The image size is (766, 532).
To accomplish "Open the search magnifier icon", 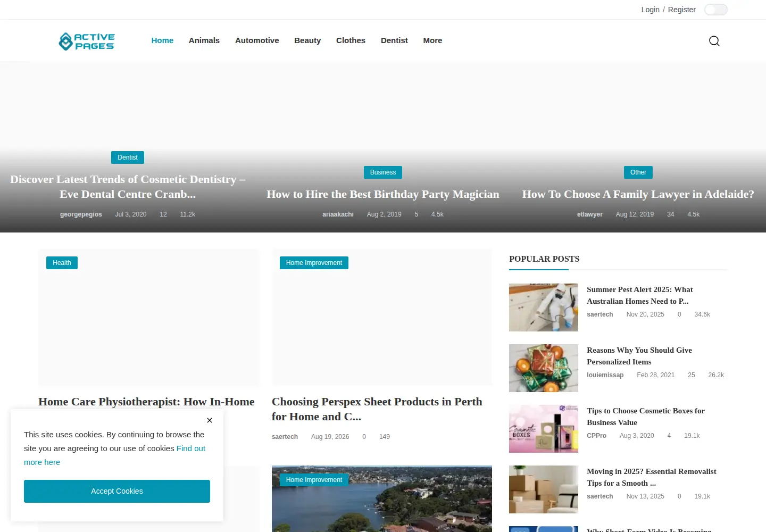I will click(714, 41).
